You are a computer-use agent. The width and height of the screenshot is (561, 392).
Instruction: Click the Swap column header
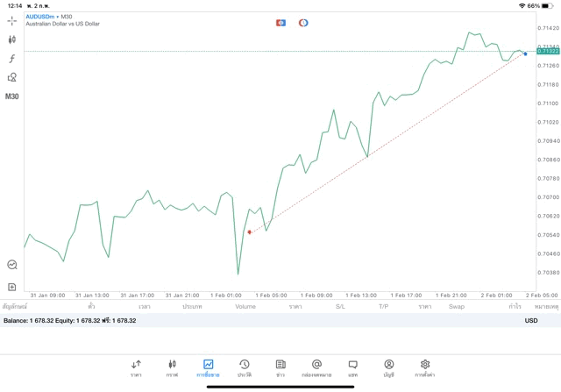point(457,307)
